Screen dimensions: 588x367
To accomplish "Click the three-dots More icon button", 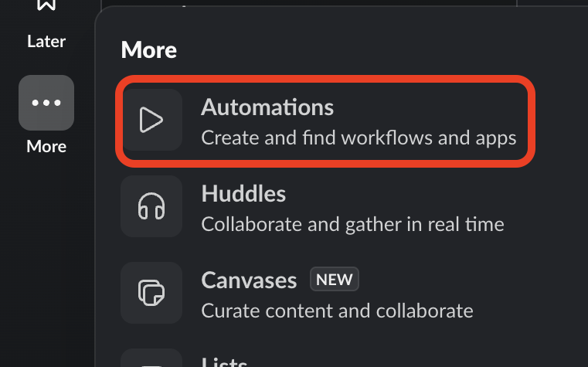I will (x=46, y=103).
